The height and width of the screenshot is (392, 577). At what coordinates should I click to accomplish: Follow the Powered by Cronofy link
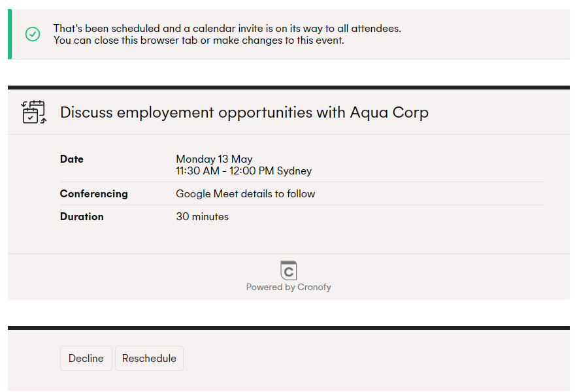289,287
